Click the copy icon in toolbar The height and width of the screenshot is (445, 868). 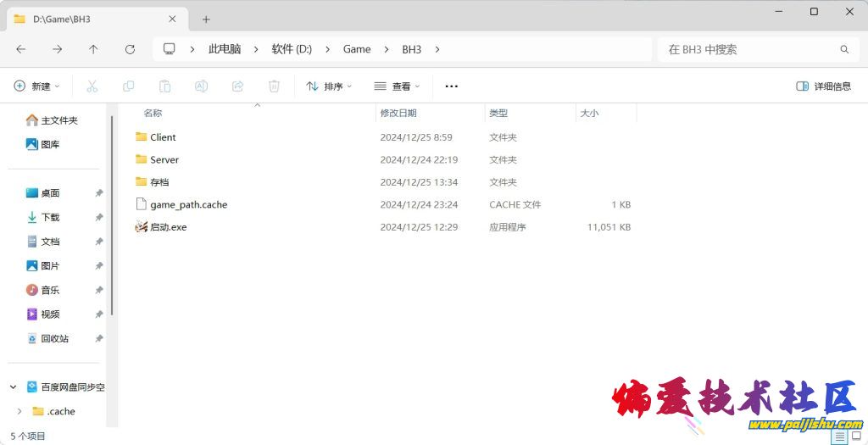(129, 86)
